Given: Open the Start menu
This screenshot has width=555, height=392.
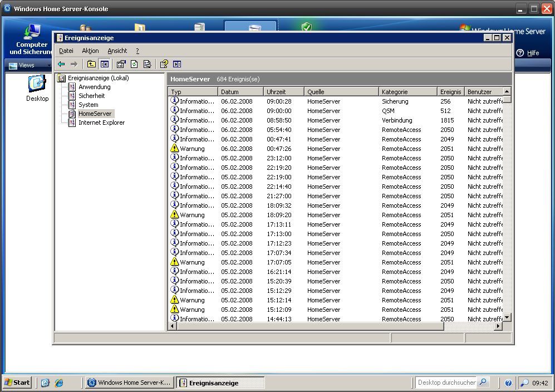Looking at the screenshot, I should (x=17, y=383).
